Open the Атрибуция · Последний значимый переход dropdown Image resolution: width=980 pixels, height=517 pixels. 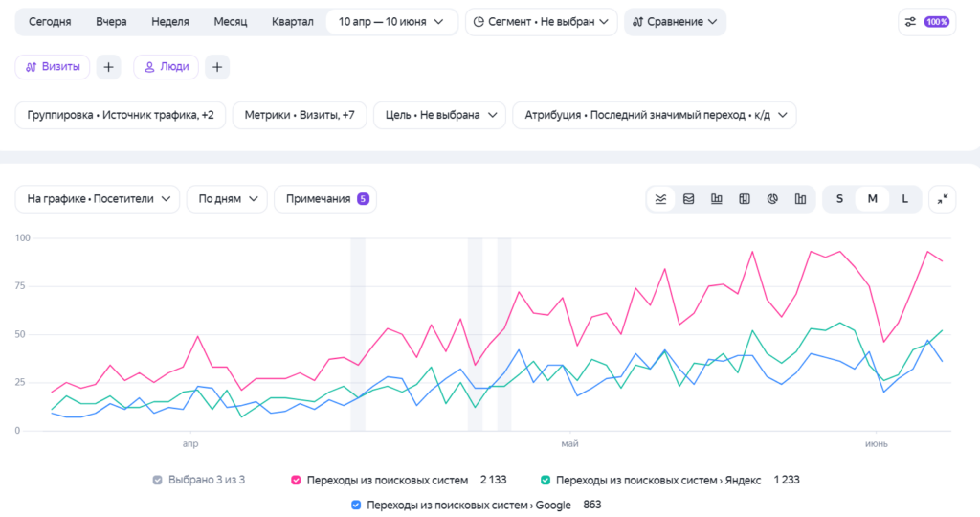tap(655, 115)
